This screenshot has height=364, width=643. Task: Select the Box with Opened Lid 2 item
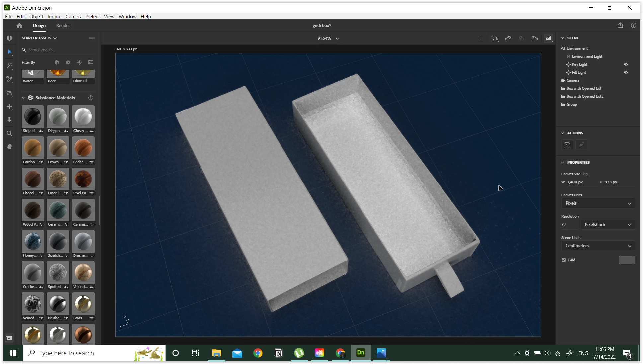pyautogui.click(x=585, y=96)
